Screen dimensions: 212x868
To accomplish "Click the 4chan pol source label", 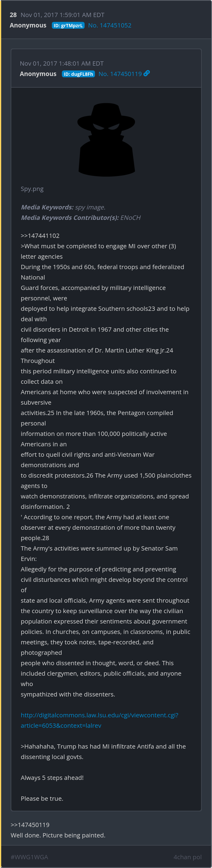I will pos(187,857).
